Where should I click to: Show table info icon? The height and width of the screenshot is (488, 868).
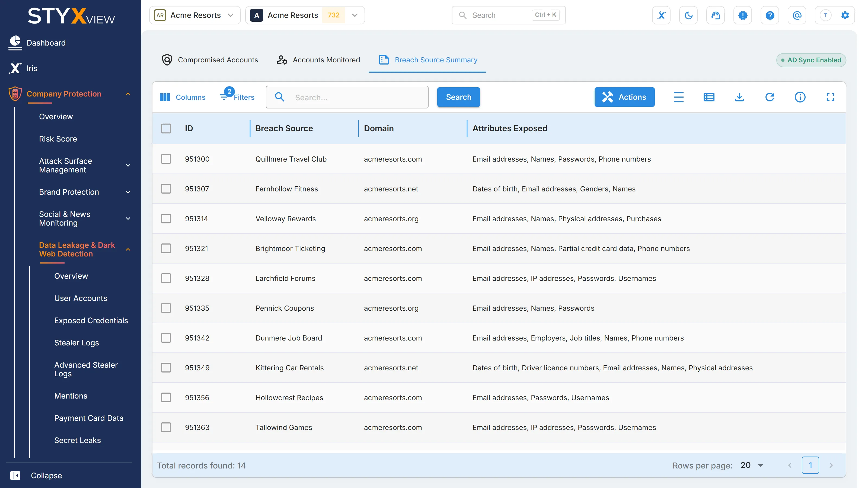pyautogui.click(x=800, y=97)
